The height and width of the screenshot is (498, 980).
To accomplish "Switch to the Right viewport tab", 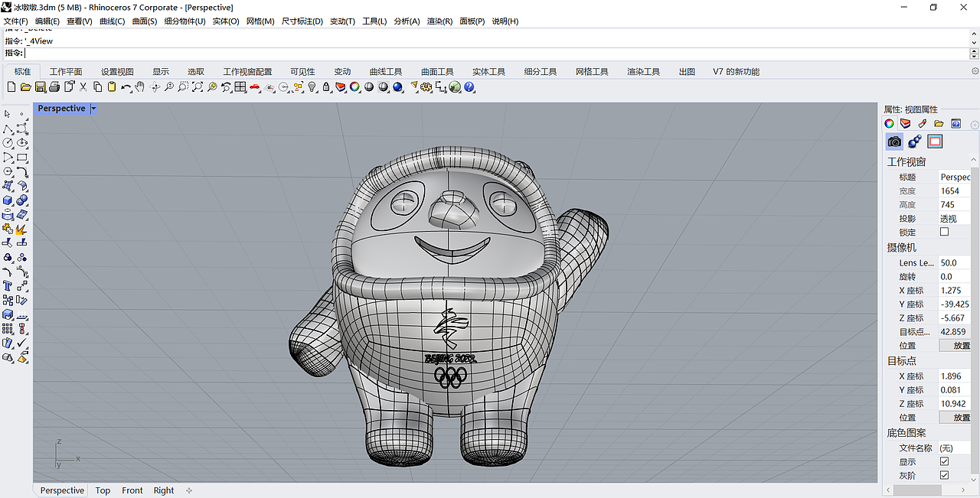I will [x=164, y=490].
